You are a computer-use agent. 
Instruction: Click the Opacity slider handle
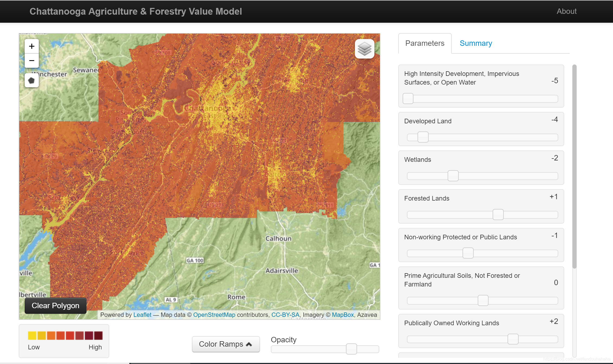tap(351, 349)
